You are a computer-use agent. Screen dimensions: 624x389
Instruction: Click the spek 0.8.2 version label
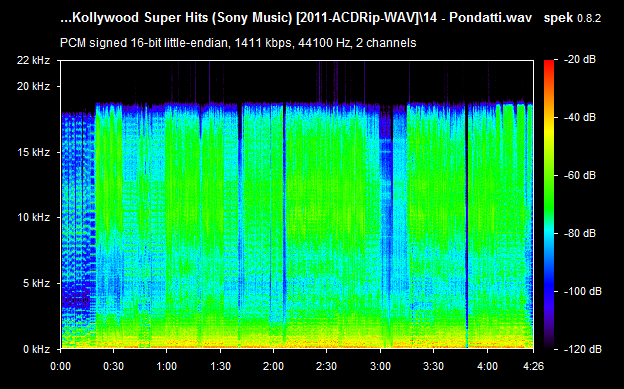click(572, 18)
